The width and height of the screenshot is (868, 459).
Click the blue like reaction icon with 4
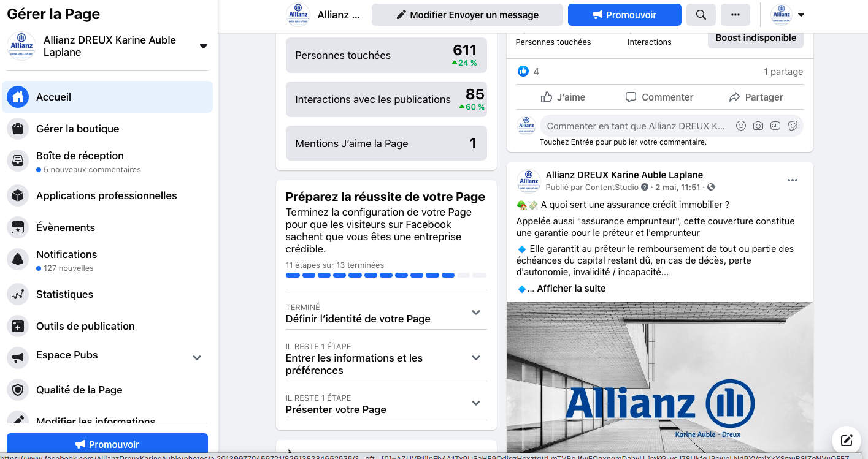pyautogui.click(x=523, y=71)
